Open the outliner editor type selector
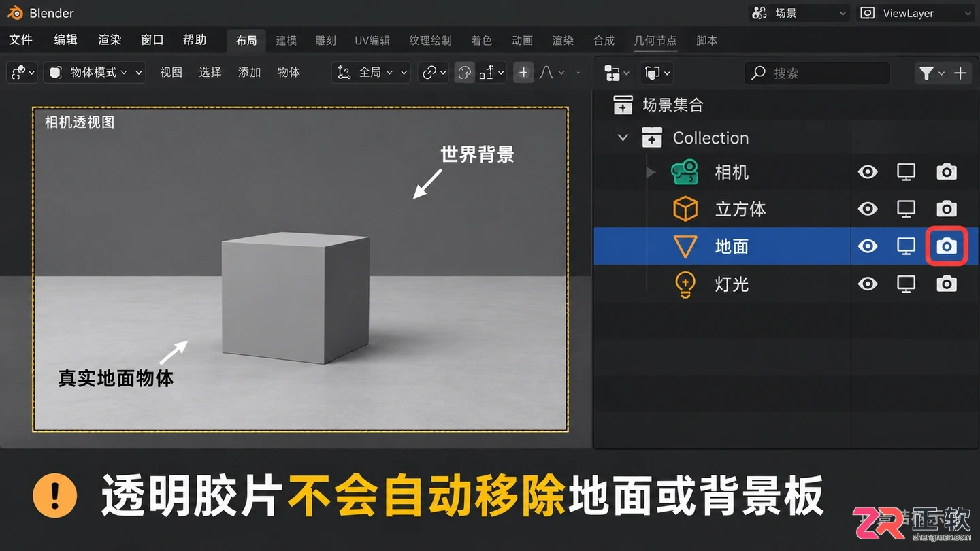 coord(617,73)
